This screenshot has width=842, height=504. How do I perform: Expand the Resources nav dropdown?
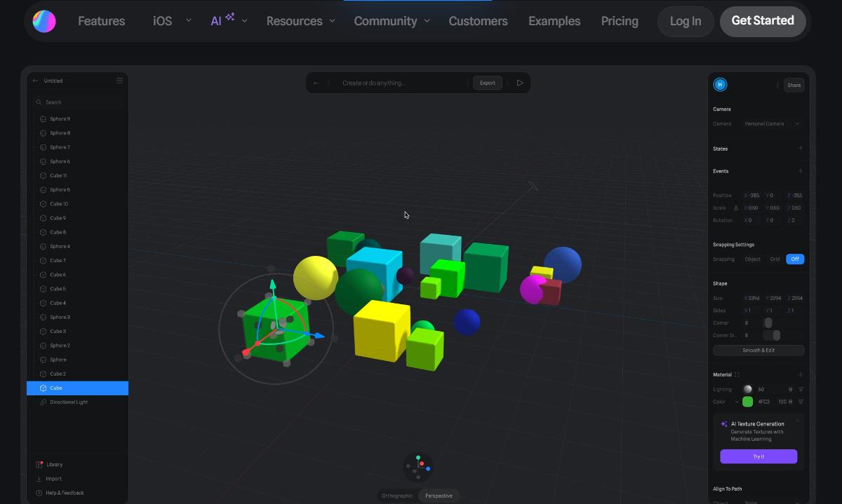(332, 21)
